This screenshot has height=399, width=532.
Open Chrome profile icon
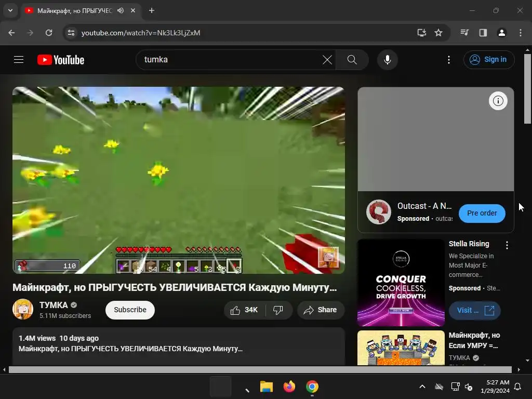click(502, 33)
